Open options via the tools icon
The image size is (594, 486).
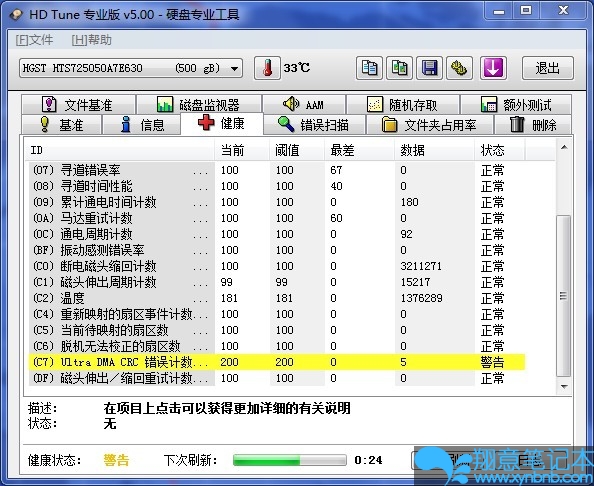coord(459,68)
